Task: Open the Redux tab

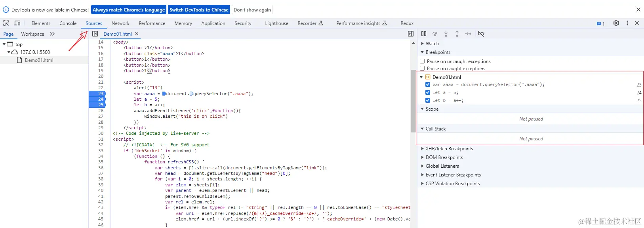Action: click(407, 23)
